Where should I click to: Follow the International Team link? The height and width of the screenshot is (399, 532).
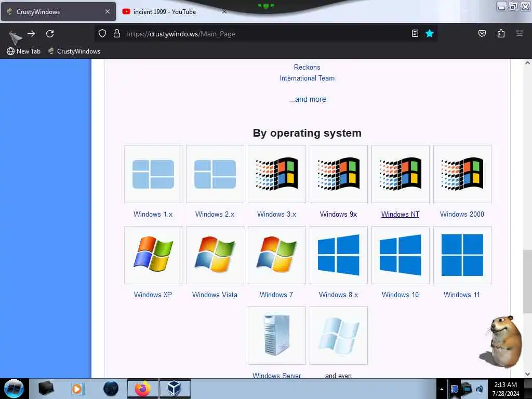click(x=307, y=78)
